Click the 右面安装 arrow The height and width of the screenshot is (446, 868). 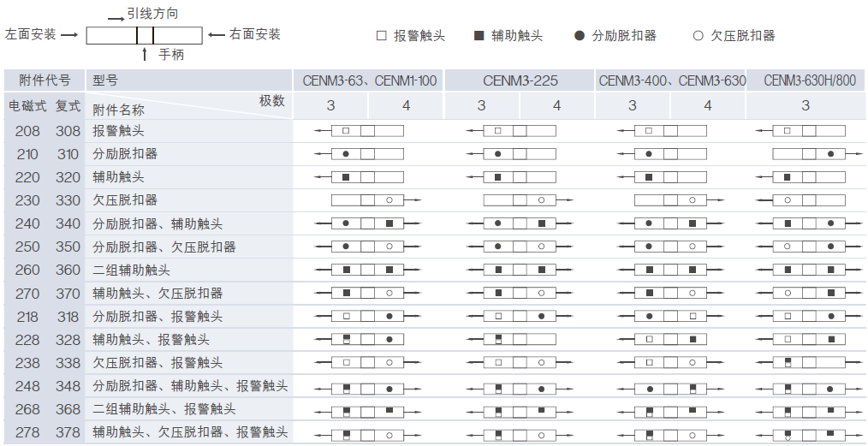(x=217, y=35)
